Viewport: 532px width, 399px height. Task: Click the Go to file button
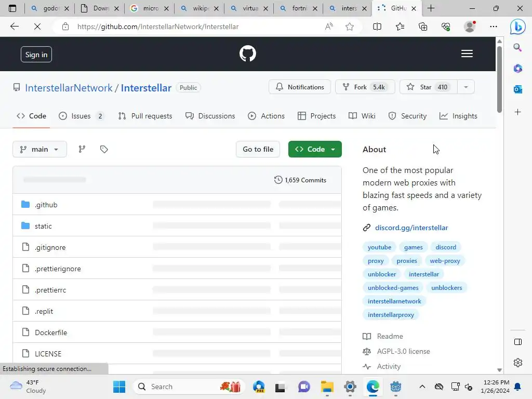(x=258, y=149)
